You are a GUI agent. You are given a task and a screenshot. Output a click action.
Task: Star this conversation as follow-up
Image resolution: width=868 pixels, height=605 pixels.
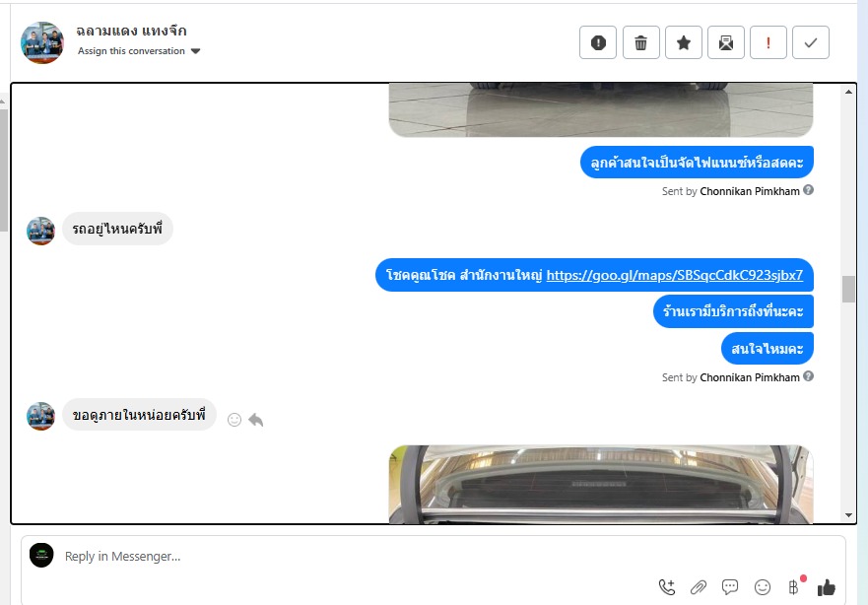click(684, 42)
